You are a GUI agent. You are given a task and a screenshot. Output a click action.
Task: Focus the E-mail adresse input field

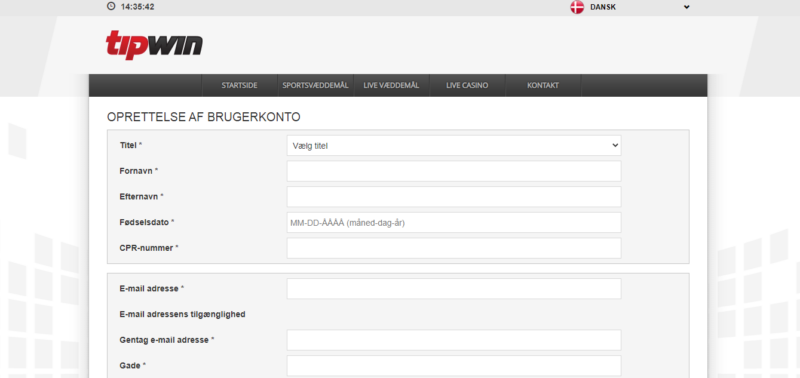tap(454, 289)
